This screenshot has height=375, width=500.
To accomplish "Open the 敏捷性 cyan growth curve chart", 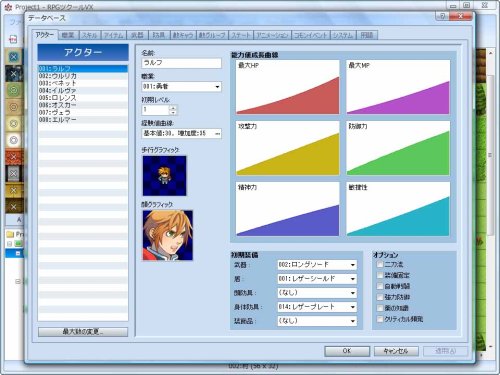I will (x=398, y=209).
